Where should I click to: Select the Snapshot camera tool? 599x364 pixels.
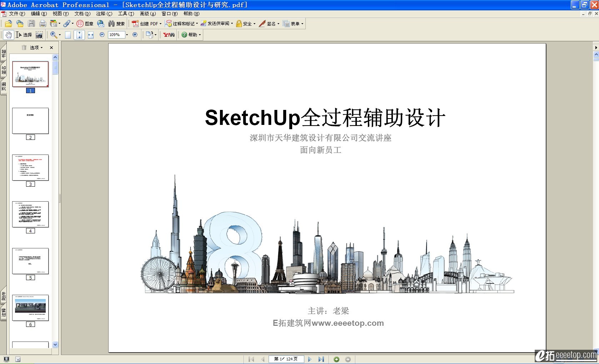pyautogui.click(x=39, y=35)
